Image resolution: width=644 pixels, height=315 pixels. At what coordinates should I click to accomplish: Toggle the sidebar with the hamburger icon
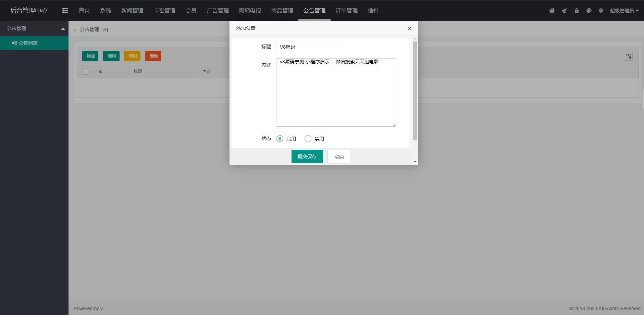pos(65,10)
